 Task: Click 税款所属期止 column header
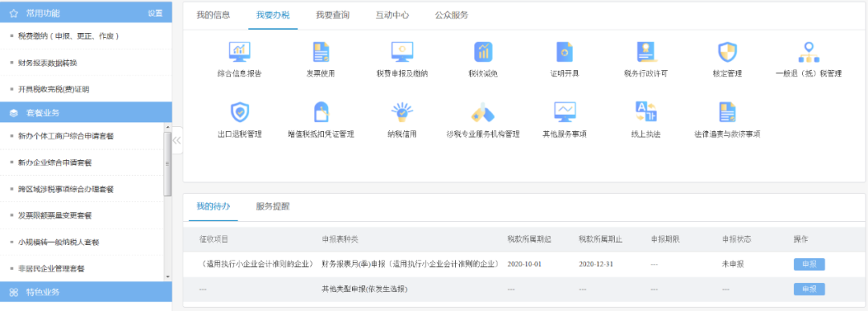pos(600,239)
